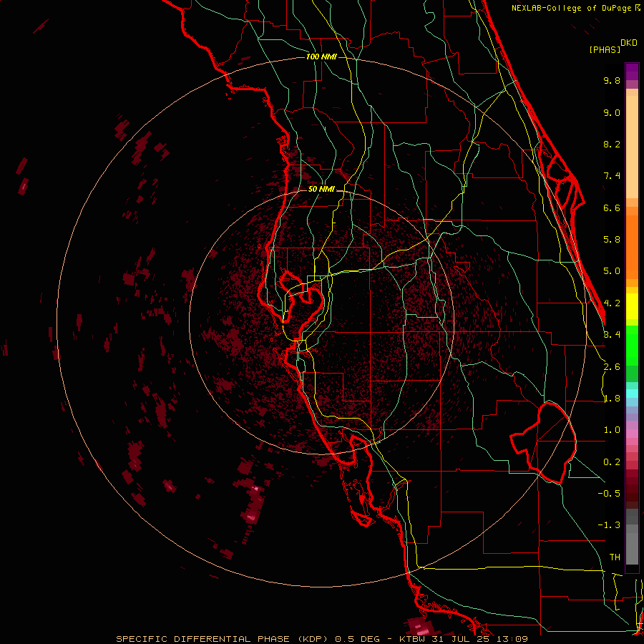Screen dimensions: 644x644
Task: Click the [PHAS] units label
Action: (605, 49)
